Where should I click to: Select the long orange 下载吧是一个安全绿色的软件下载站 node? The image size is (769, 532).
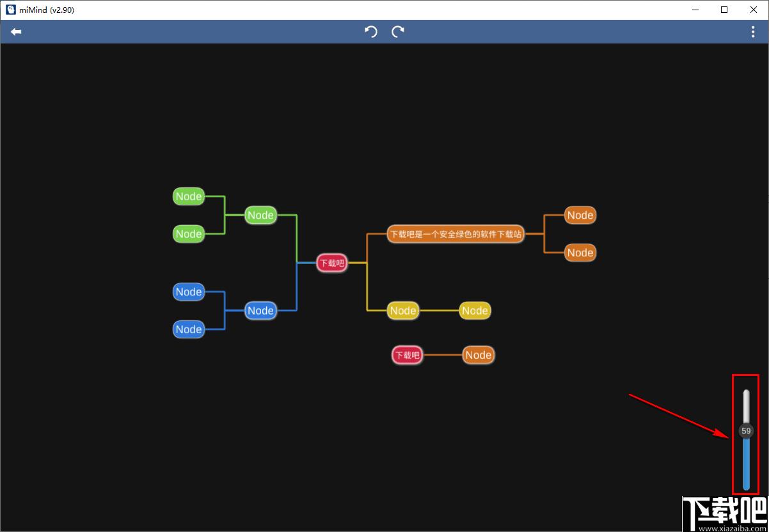coord(456,234)
